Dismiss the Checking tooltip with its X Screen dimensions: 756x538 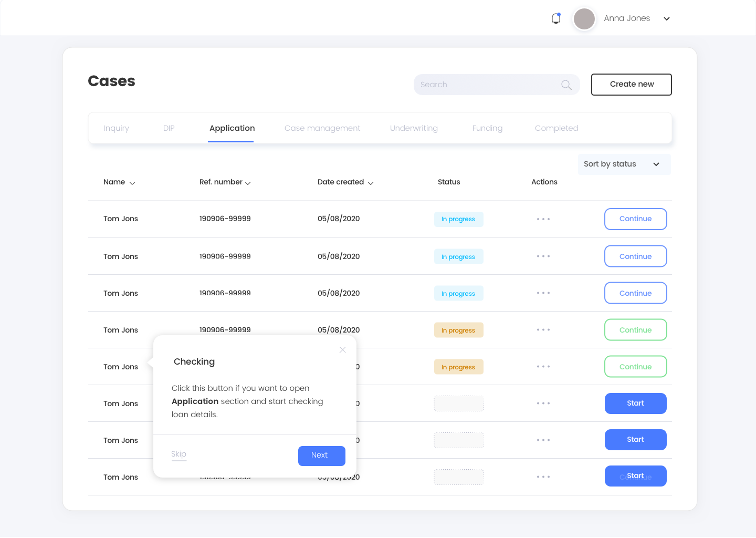[342, 349]
